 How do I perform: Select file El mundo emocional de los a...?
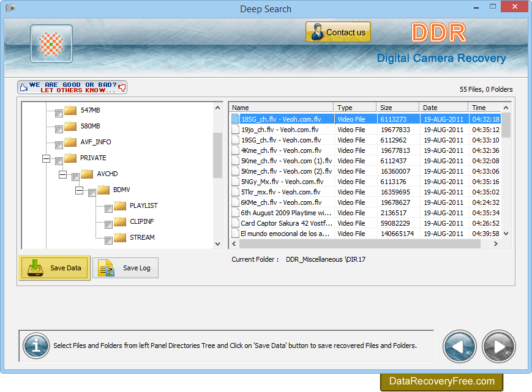(x=285, y=234)
